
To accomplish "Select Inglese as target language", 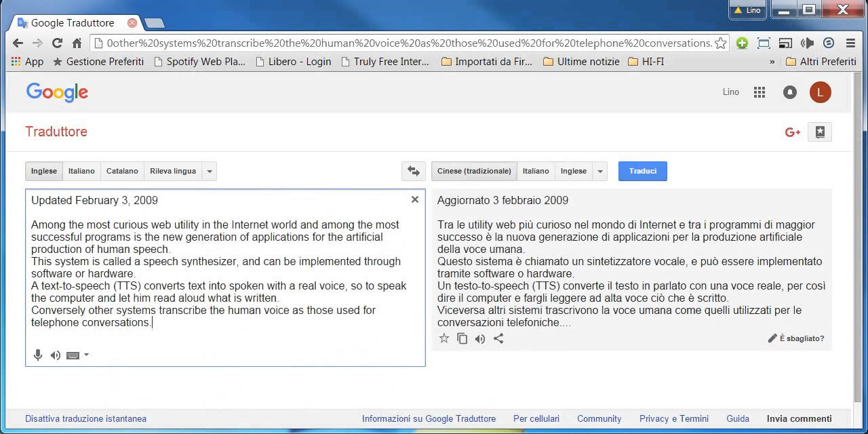I will pos(574,171).
